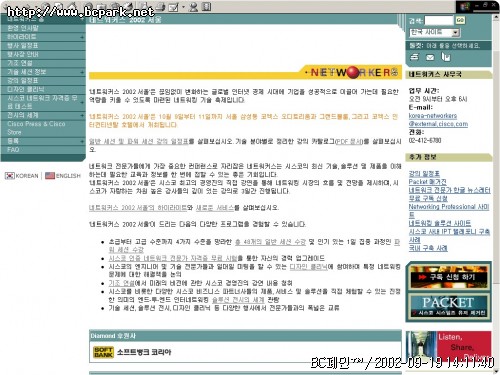Open the PDF 문서 catalog link

click(x=349, y=141)
